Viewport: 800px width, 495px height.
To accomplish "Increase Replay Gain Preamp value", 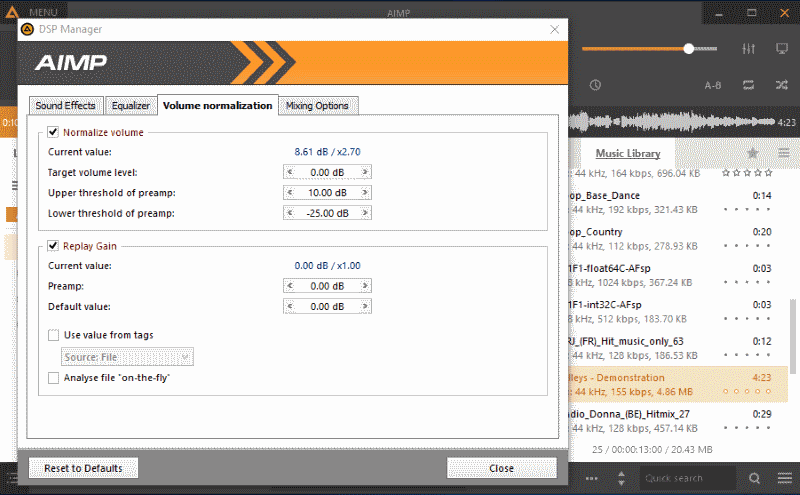I will click(365, 286).
